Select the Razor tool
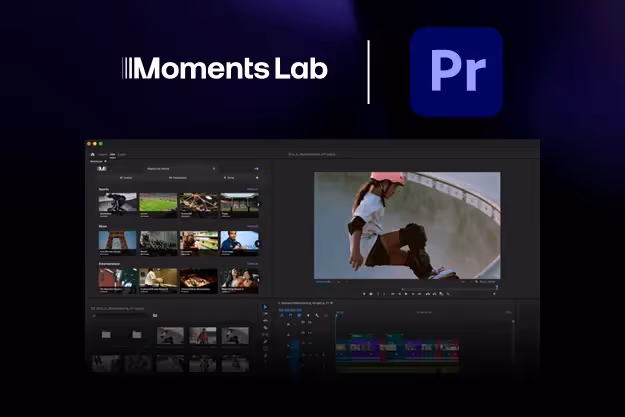 coord(265,328)
